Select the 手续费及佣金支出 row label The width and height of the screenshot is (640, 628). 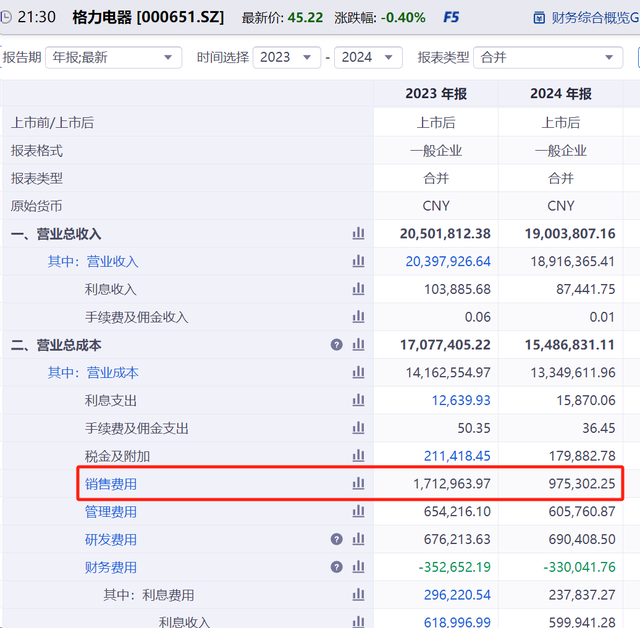click(x=137, y=428)
